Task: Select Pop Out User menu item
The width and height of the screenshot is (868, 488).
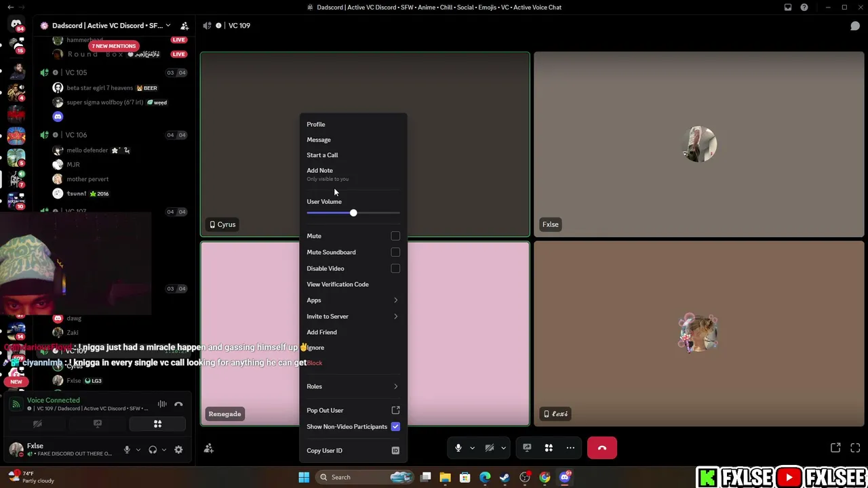Action: (353, 410)
